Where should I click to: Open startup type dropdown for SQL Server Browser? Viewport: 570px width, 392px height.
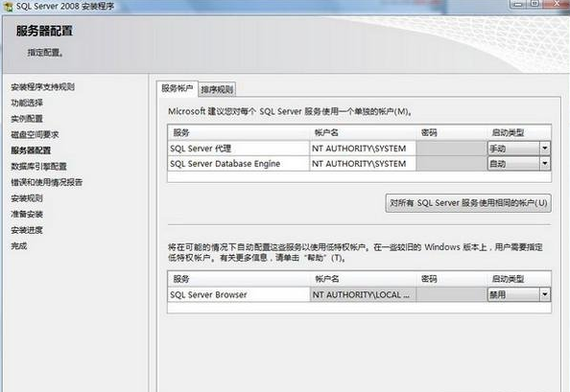coord(544,294)
